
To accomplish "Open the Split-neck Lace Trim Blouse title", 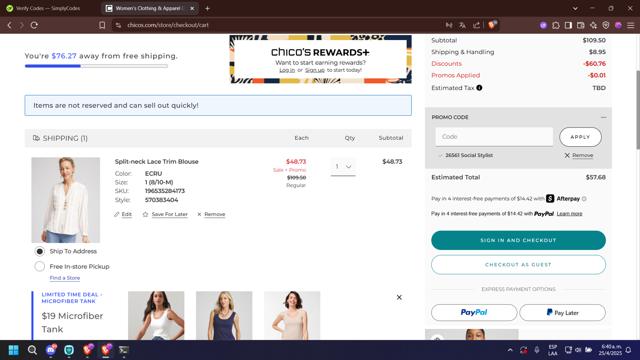I will pos(156,162).
